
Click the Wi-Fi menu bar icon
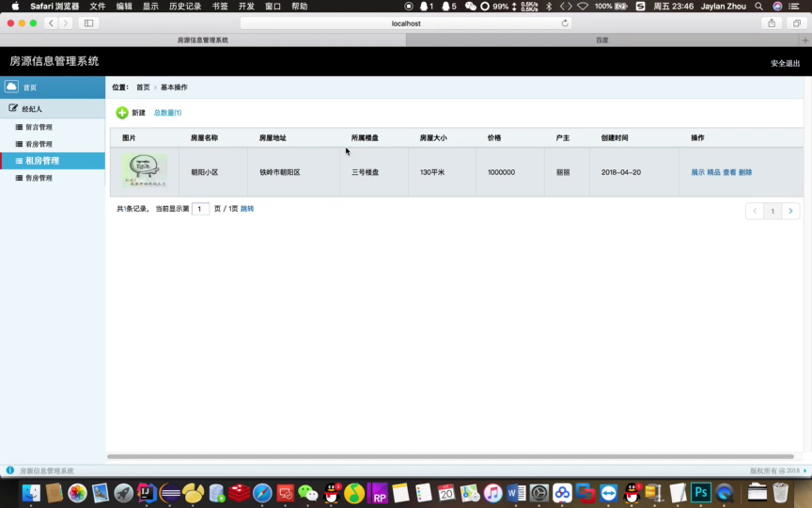tap(583, 7)
